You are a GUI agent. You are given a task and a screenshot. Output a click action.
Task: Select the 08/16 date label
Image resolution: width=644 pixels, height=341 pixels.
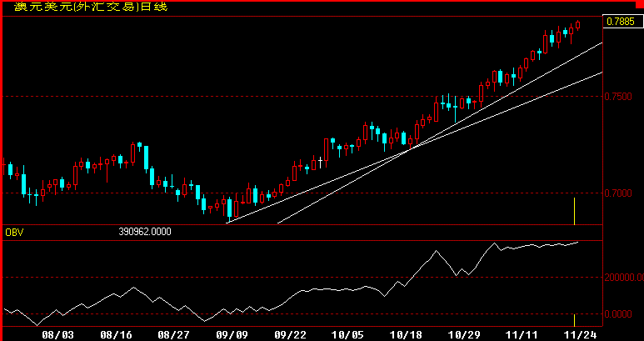(117, 335)
